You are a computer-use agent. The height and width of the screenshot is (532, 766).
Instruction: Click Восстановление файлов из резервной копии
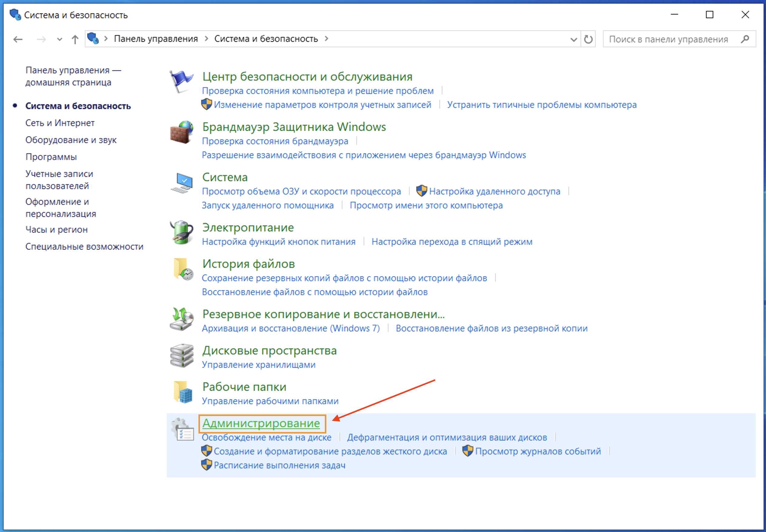(492, 328)
